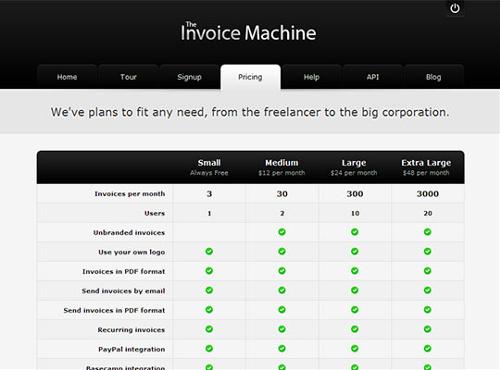Click Large check for PayPal integration

pyautogui.click(x=355, y=348)
